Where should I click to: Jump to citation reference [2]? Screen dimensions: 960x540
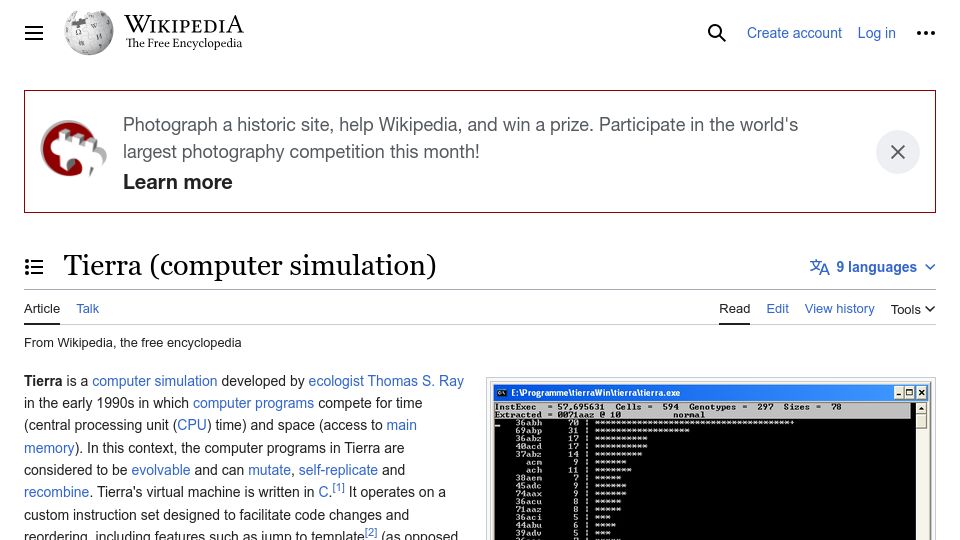[371, 532]
